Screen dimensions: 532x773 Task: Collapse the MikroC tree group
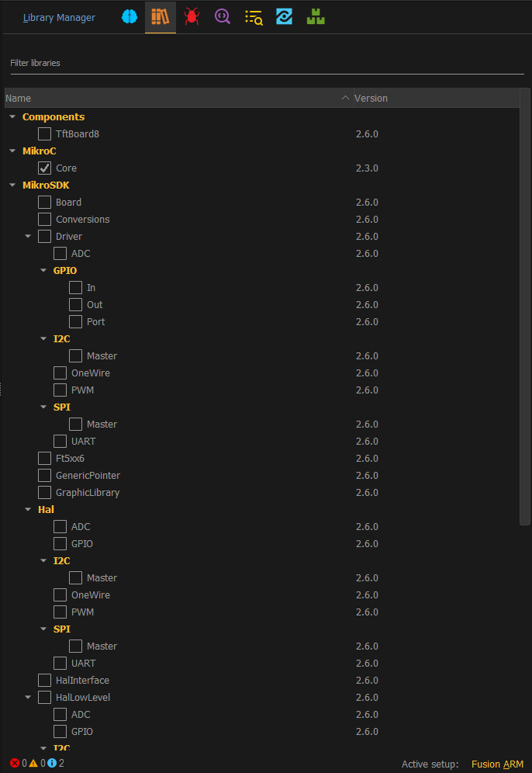[x=12, y=151]
